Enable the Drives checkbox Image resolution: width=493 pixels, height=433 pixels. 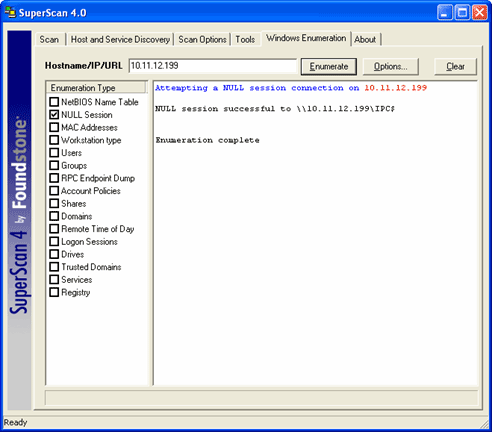point(54,254)
